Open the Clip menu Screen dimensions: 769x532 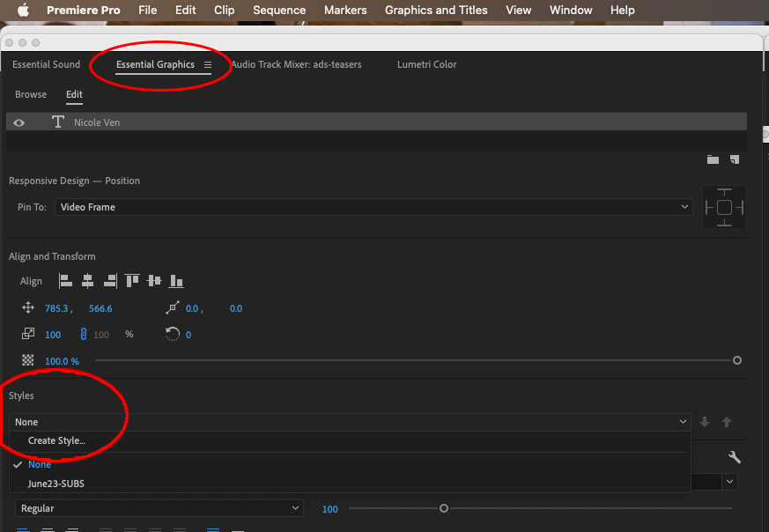click(x=224, y=10)
